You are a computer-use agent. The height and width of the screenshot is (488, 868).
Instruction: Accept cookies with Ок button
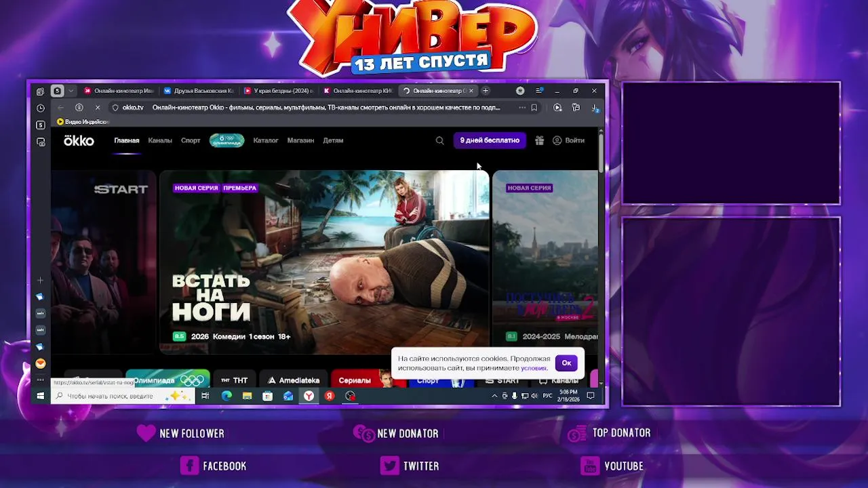click(x=566, y=363)
